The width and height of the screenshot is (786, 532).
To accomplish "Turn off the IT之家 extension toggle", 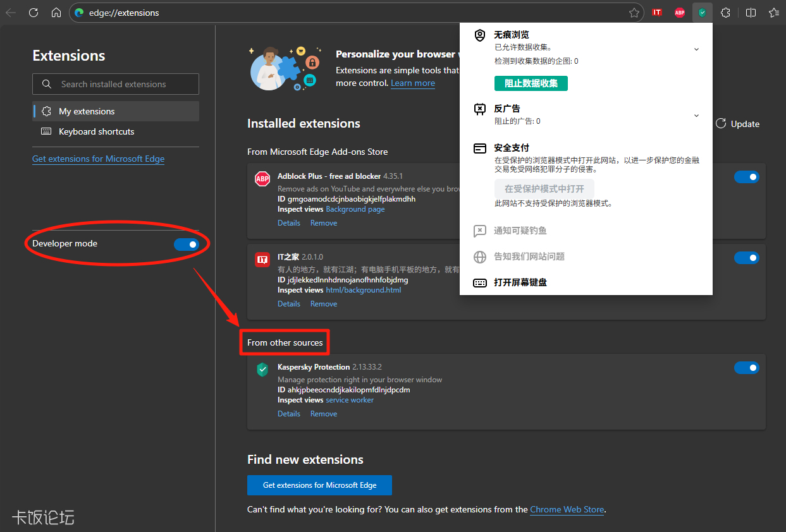I will tap(747, 257).
